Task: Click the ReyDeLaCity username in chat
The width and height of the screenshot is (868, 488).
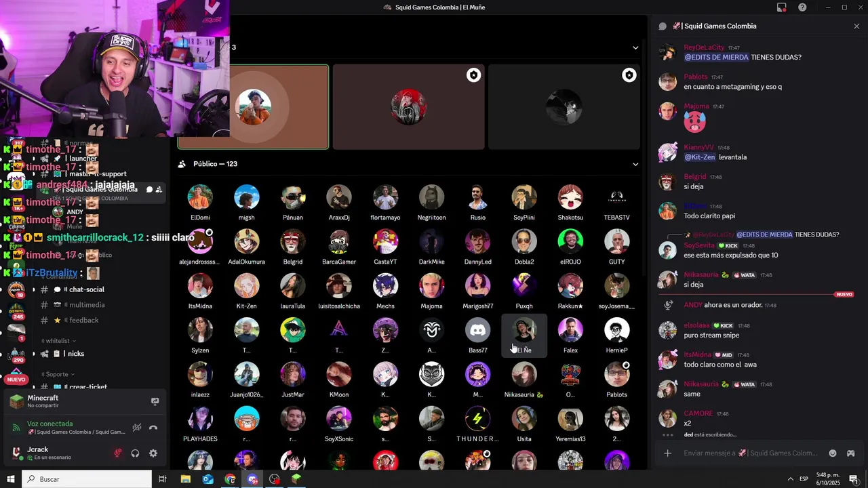Action: (704, 47)
